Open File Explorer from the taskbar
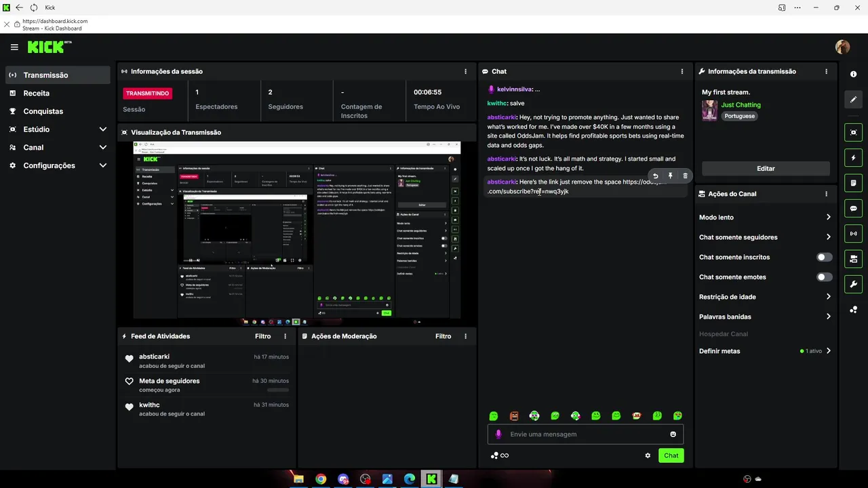 point(298,479)
